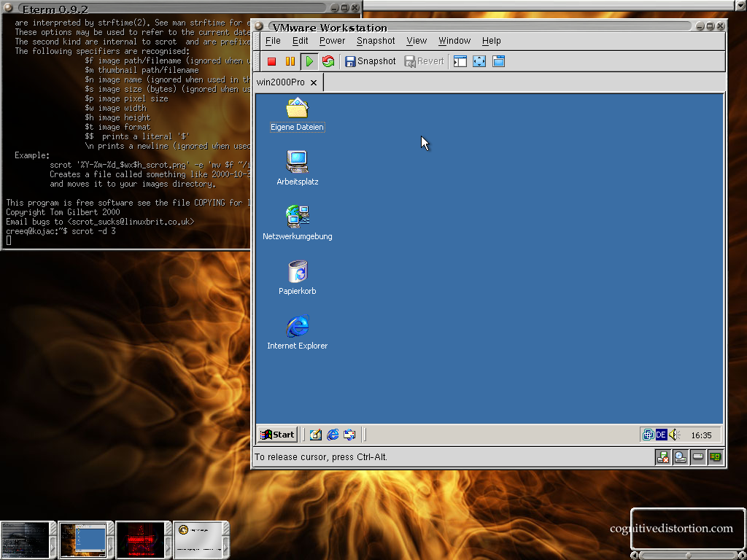Open the File menu in VMware

[x=273, y=41]
